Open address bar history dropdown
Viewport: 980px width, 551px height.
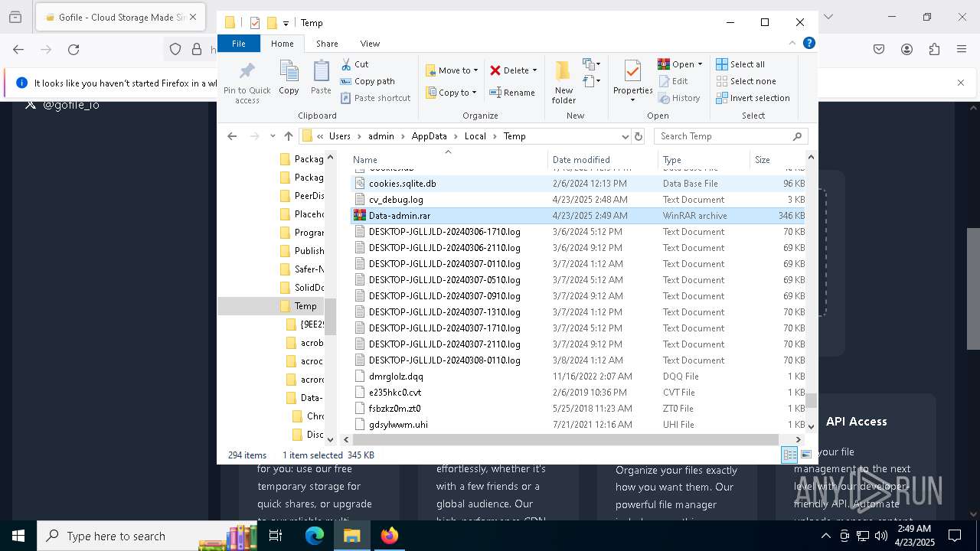625,136
